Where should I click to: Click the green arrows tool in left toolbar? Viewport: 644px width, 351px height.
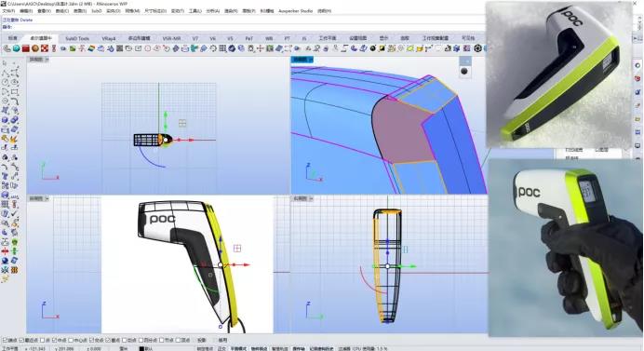point(14,250)
